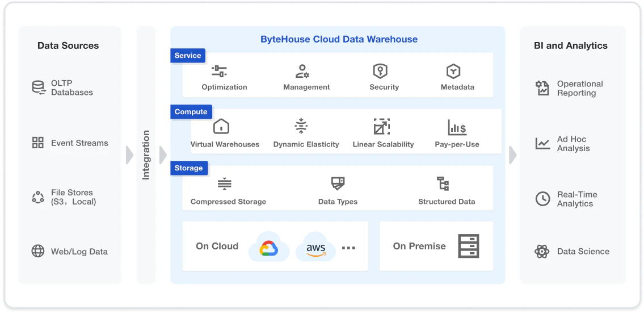Click the Event Streams text

click(79, 143)
